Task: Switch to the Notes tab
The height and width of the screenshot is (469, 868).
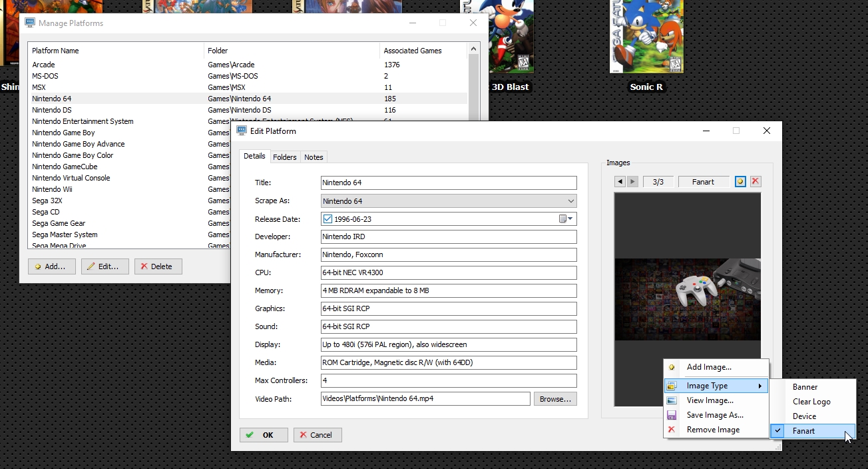Action: tap(314, 157)
